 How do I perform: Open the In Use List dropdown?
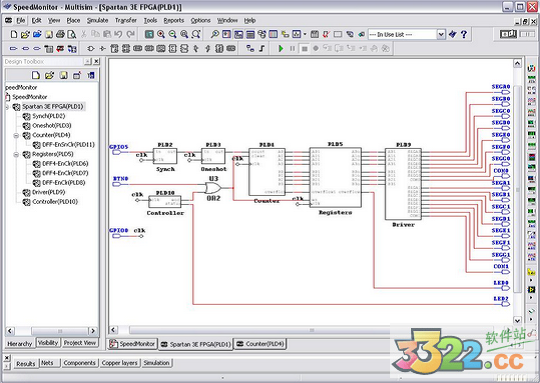click(x=441, y=34)
